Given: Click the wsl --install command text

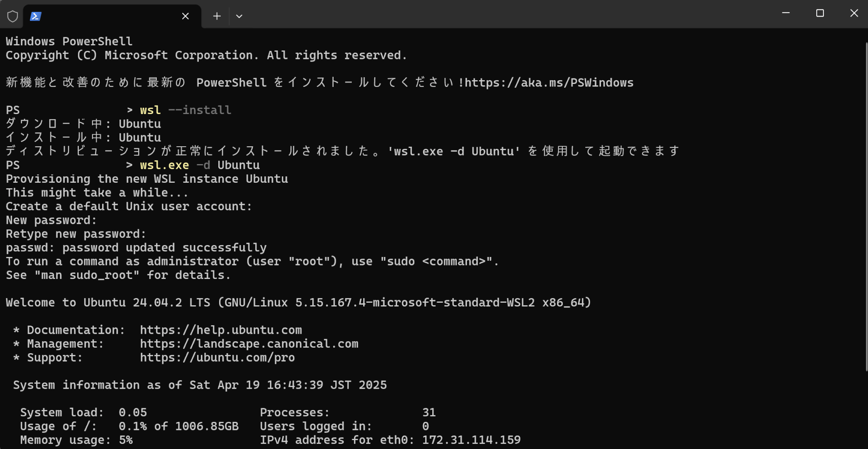Looking at the screenshot, I should click(x=186, y=110).
